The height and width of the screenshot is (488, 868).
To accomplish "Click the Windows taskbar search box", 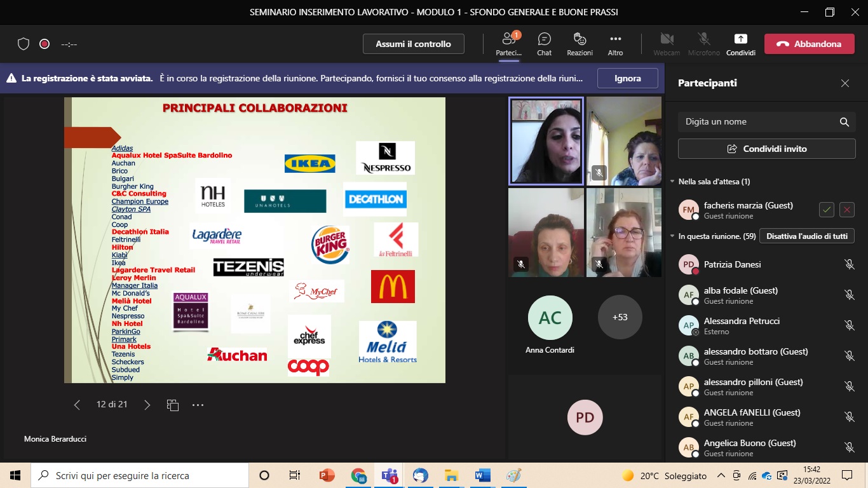I will click(x=140, y=475).
